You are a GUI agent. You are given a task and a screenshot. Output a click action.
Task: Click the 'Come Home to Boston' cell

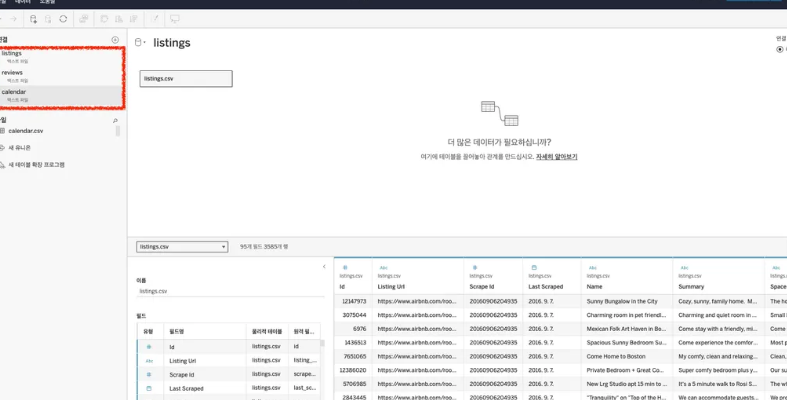point(626,356)
